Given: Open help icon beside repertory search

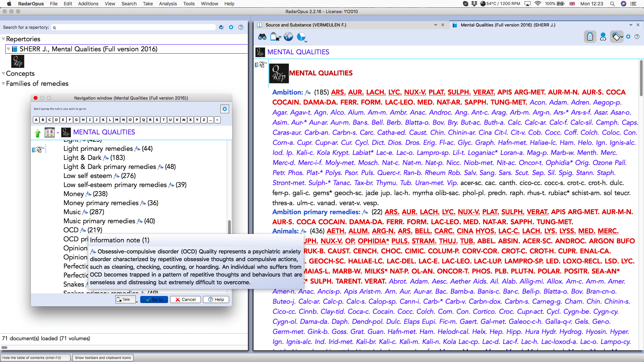Looking at the screenshot, I should coord(241,27).
